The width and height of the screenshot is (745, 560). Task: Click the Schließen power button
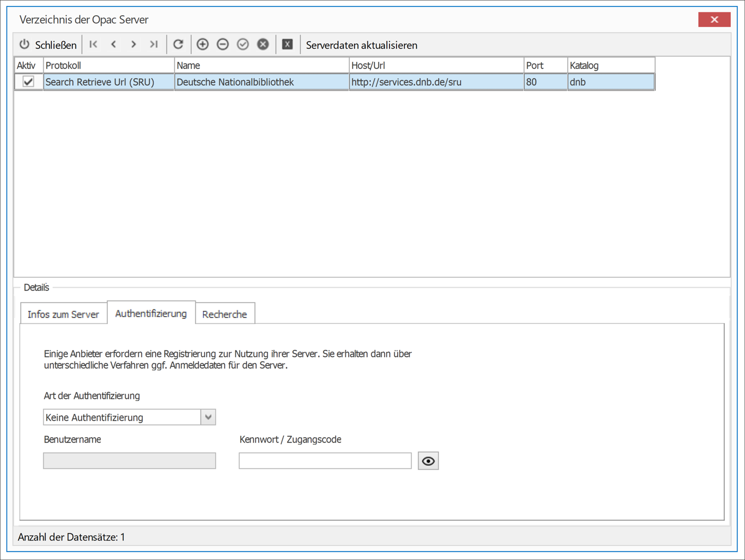click(x=48, y=45)
